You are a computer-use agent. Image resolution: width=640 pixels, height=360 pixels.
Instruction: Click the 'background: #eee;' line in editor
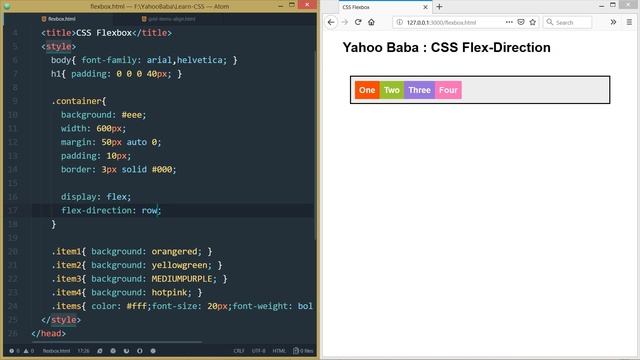(103, 115)
